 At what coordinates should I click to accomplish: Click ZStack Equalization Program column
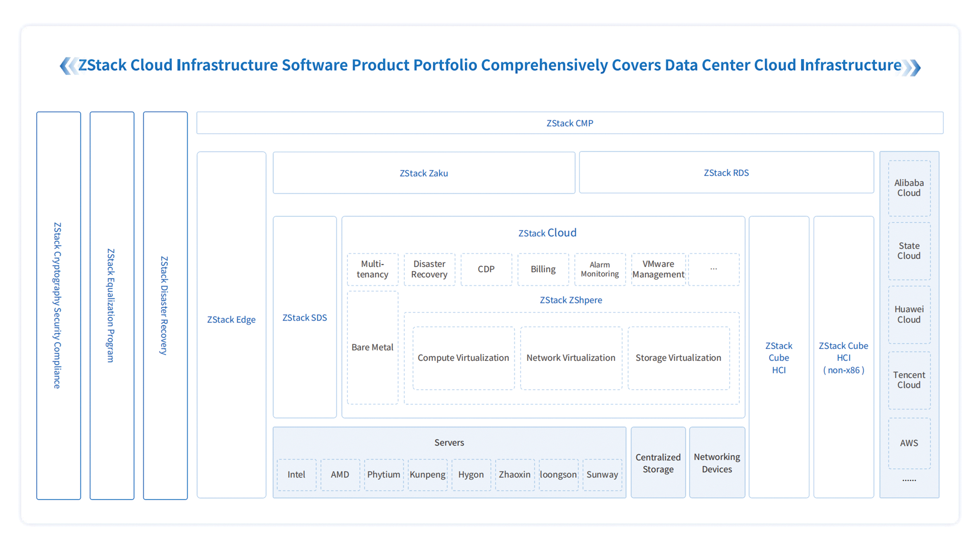pos(112,305)
